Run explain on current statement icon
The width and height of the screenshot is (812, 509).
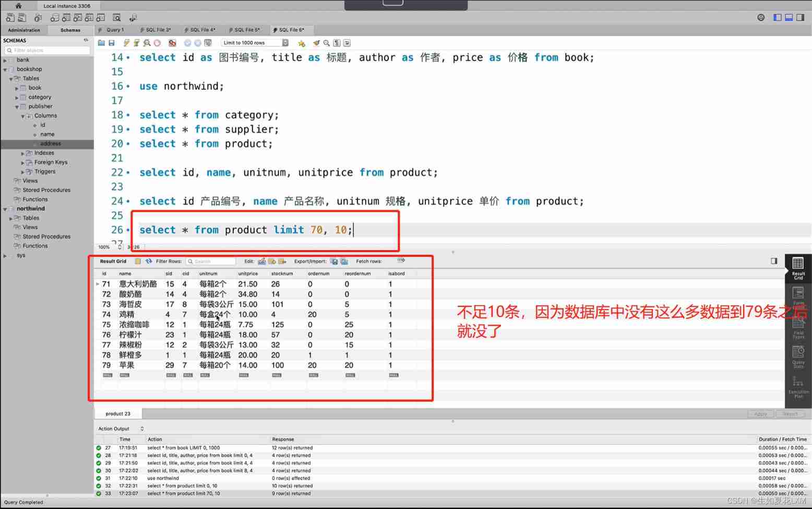(x=147, y=43)
